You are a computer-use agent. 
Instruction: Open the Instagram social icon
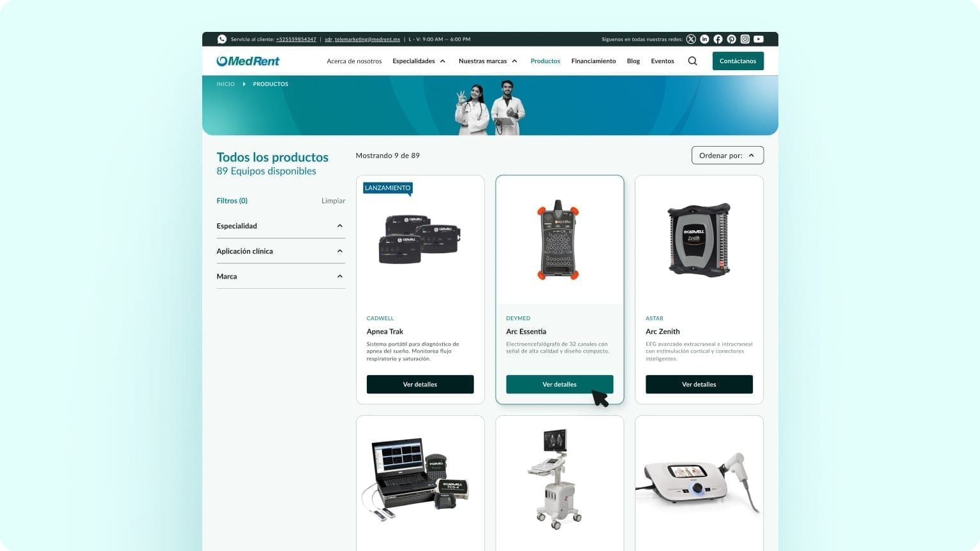pos(745,39)
